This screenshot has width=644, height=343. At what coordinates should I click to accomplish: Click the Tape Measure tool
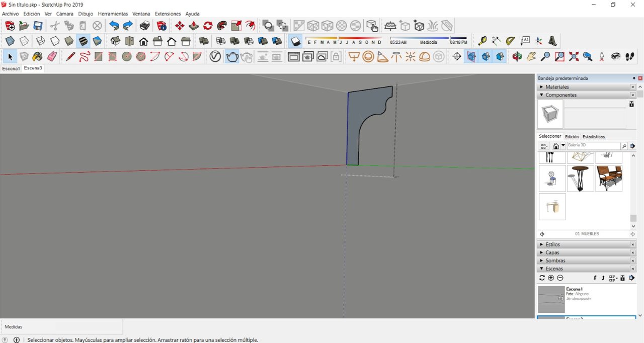pos(482,41)
